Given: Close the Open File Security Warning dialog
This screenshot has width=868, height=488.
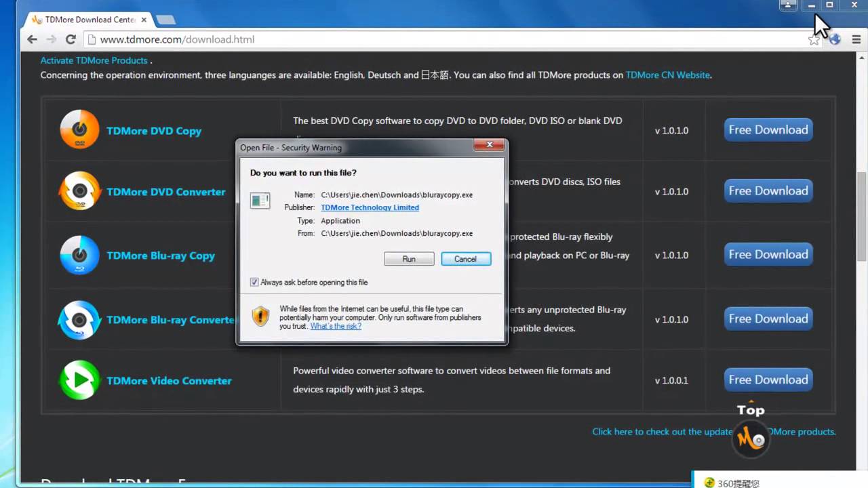Looking at the screenshot, I should click(488, 145).
